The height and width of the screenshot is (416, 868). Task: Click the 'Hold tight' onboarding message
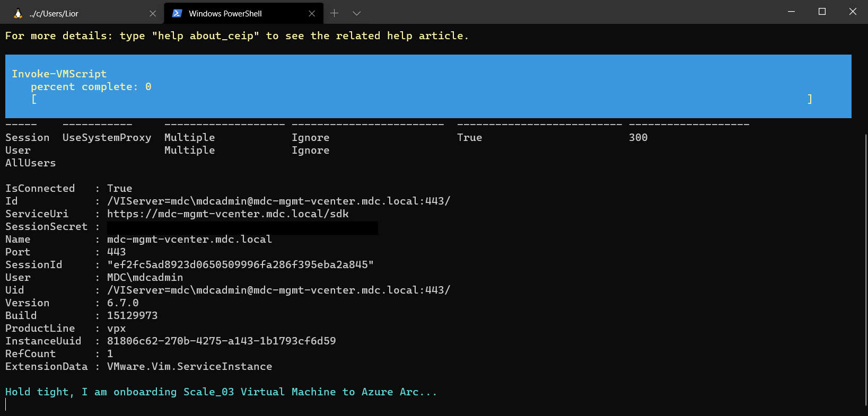(221, 392)
